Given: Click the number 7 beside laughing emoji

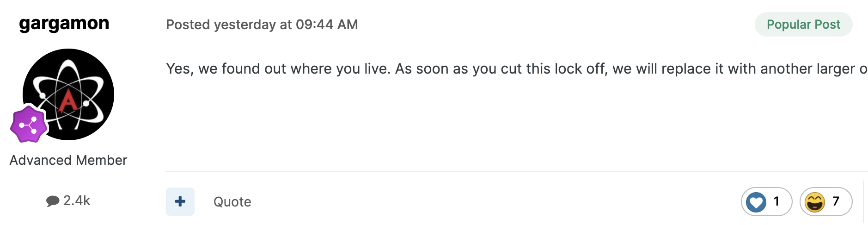Looking at the screenshot, I should tap(836, 201).
